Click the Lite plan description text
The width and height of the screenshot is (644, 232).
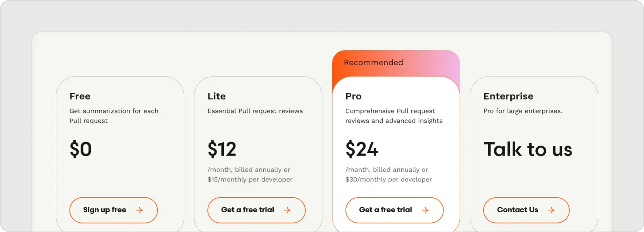click(x=255, y=111)
